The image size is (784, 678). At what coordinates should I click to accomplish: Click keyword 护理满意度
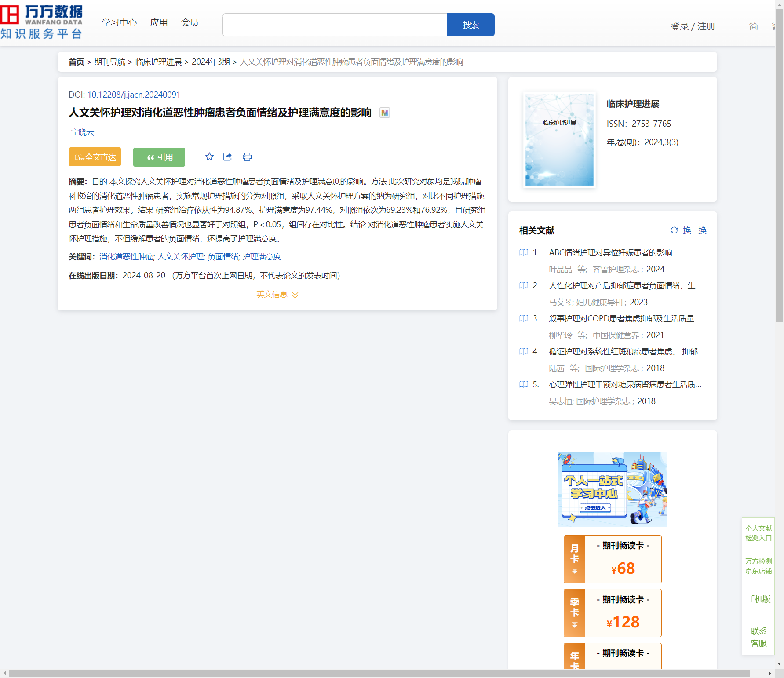[262, 256]
